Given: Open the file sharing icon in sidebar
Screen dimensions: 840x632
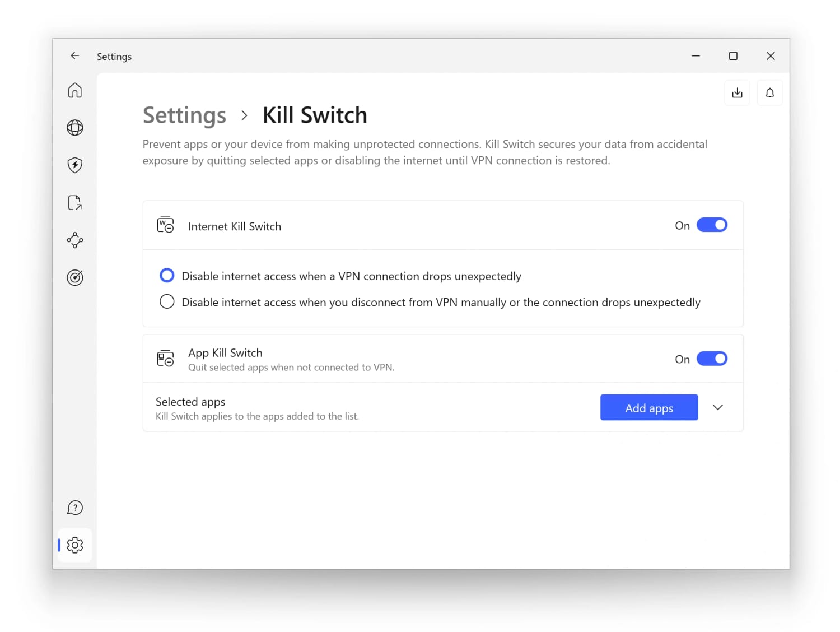Looking at the screenshot, I should (x=75, y=202).
